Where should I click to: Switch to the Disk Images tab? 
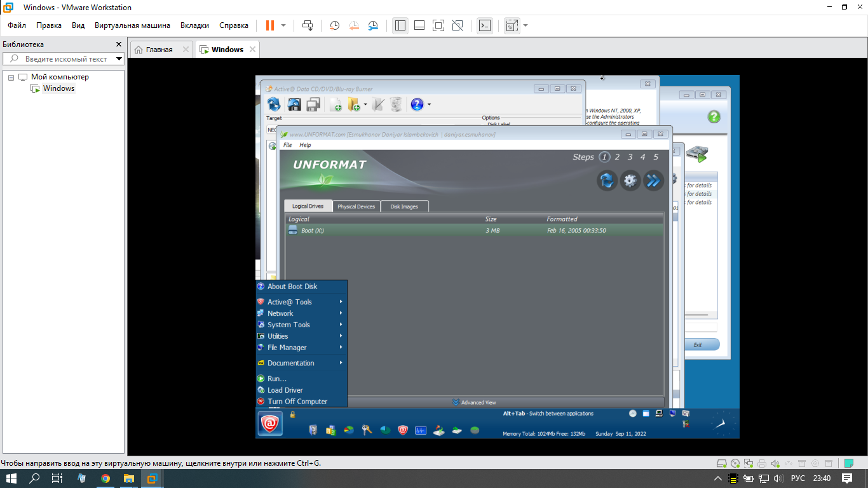coord(405,207)
